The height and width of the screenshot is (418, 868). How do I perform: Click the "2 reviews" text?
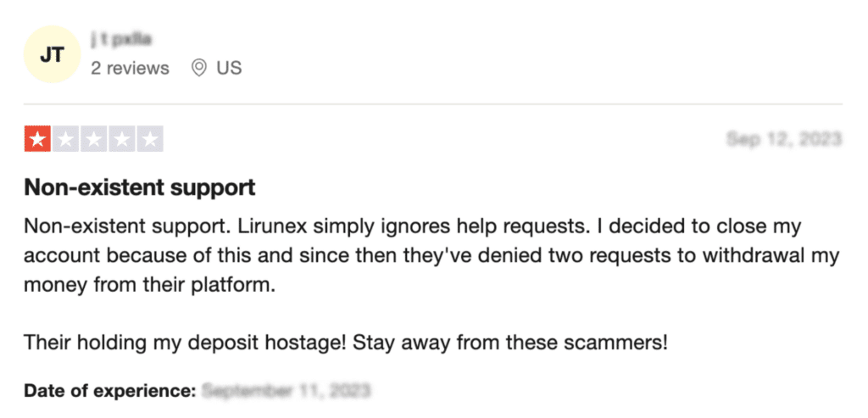point(130,68)
